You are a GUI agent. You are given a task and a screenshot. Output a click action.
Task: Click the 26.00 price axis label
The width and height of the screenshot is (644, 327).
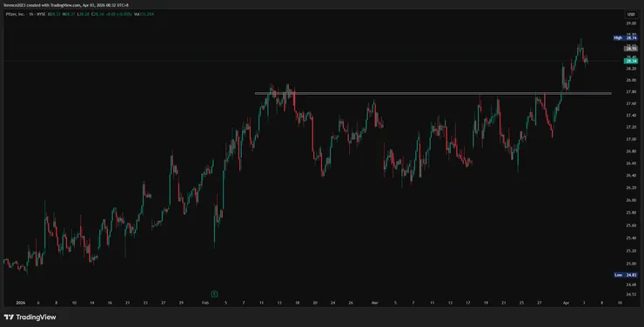pyautogui.click(x=631, y=200)
